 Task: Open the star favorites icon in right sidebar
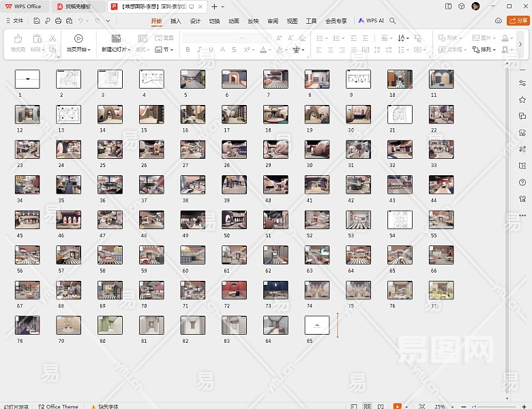click(522, 100)
